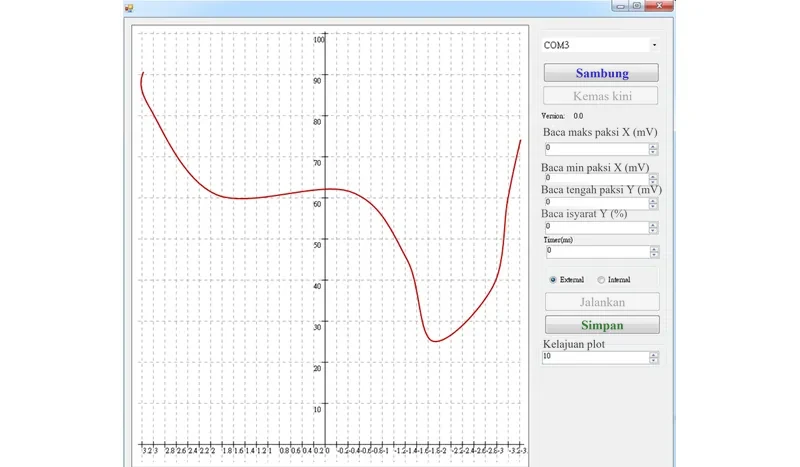
Task: Click the Sambung connect button
Action: click(x=601, y=73)
